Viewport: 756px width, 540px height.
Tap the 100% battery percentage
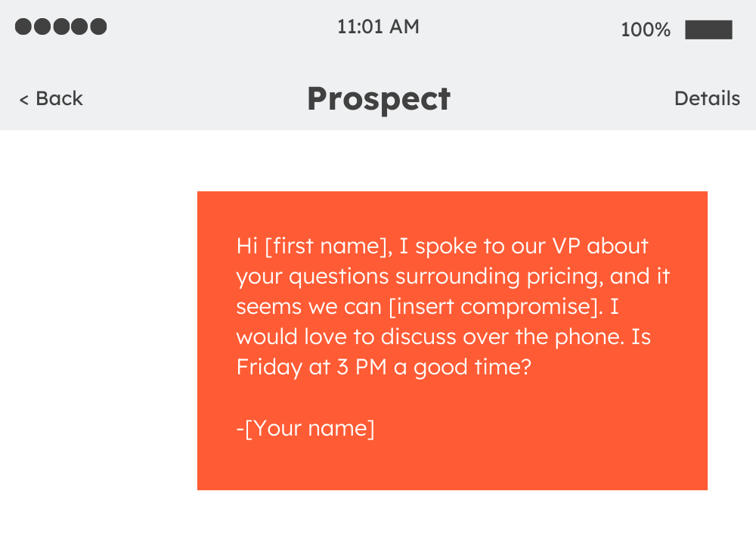(645, 30)
